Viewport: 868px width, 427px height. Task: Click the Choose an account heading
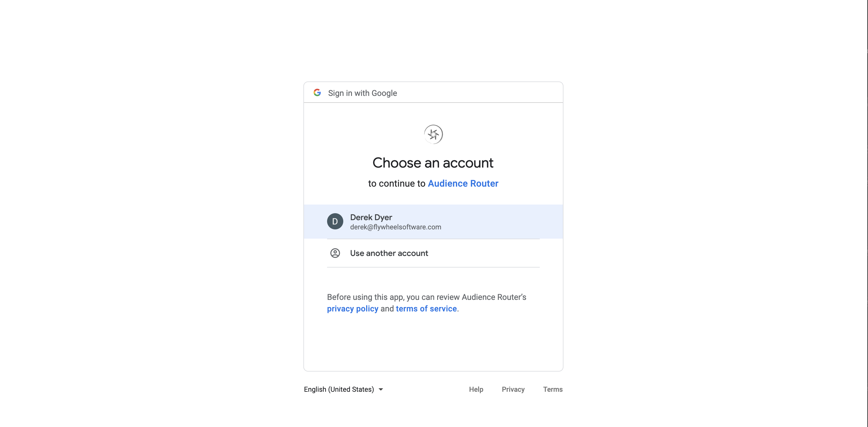click(433, 163)
